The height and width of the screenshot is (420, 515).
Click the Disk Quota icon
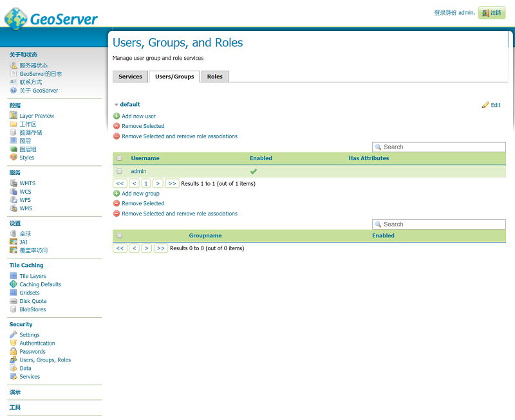14,301
